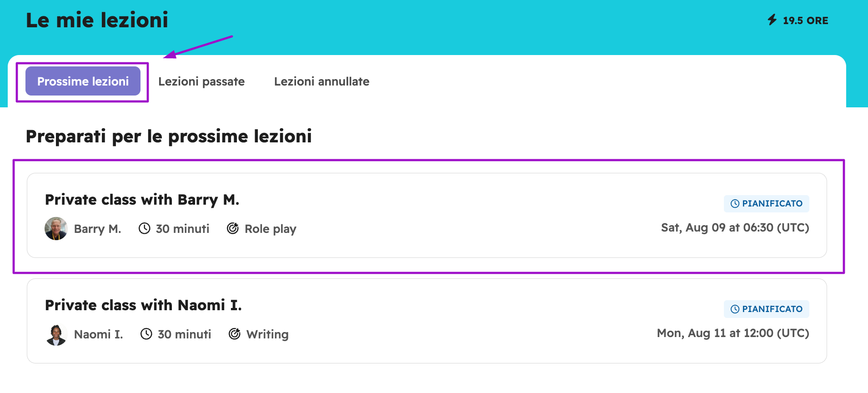Click the 19.5 ORE balance label

click(x=805, y=20)
